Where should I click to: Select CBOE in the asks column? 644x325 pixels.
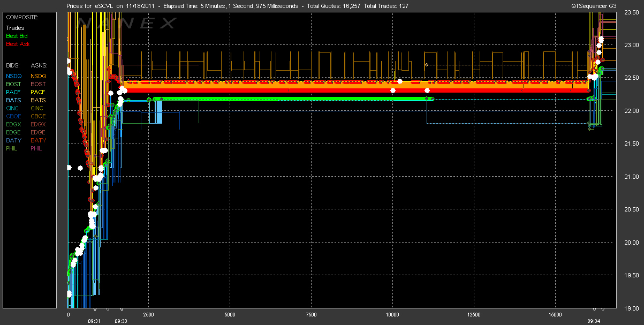pos(39,116)
